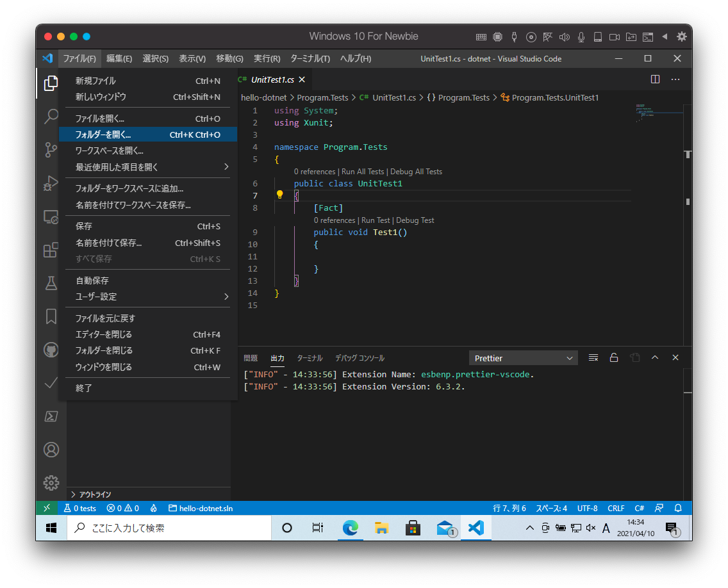Viewport: 728px width, 588px height.
Task: Change UTF-8 file encoding
Action: [587, 508]
